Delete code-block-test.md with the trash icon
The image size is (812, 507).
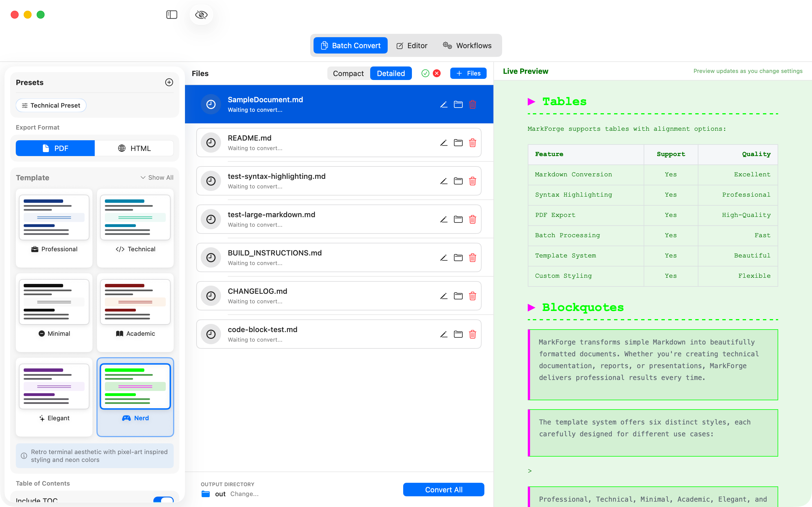click(473, 334)
